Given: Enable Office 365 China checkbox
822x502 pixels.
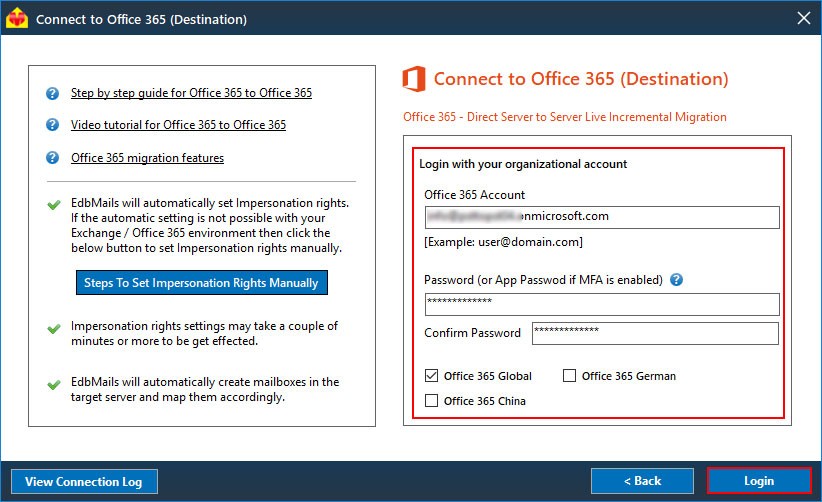Looking at the screenshot, I should [x=431, y=401].
